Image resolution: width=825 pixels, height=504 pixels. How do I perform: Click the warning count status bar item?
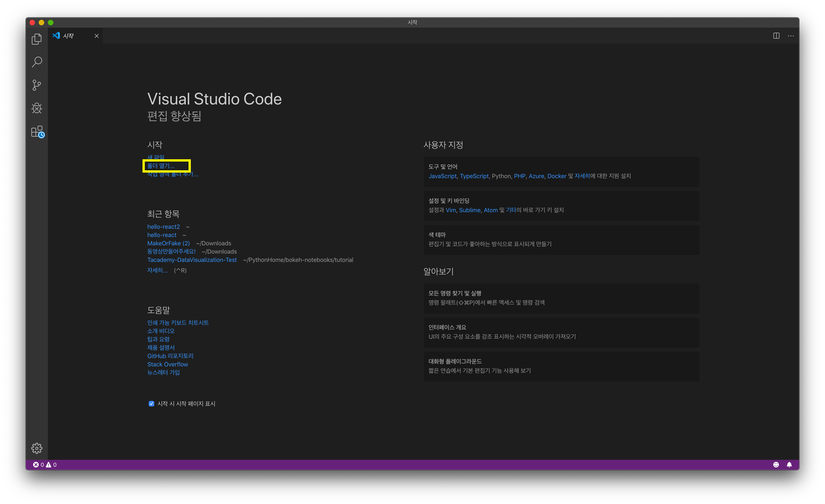click(51, 464)
